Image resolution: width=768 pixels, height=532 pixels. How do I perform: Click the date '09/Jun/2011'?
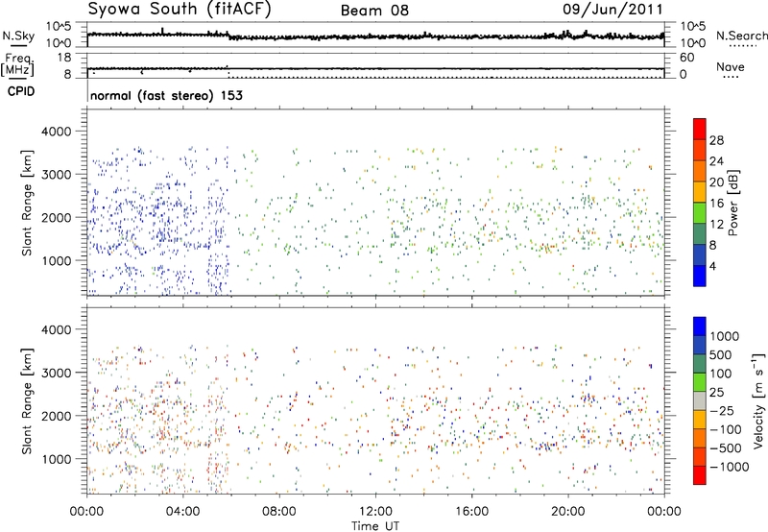[612, 10]
